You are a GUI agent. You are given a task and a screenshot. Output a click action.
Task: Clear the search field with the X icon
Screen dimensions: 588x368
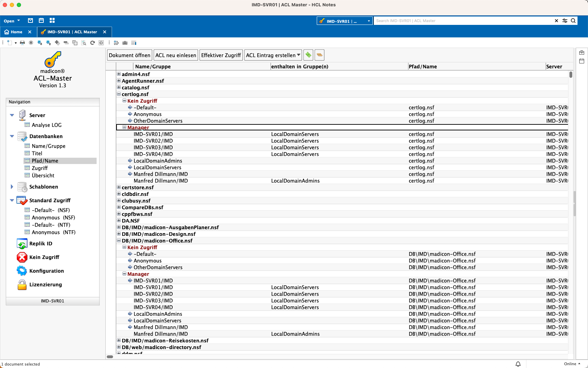pyautogui.click(x=556, y=21)
